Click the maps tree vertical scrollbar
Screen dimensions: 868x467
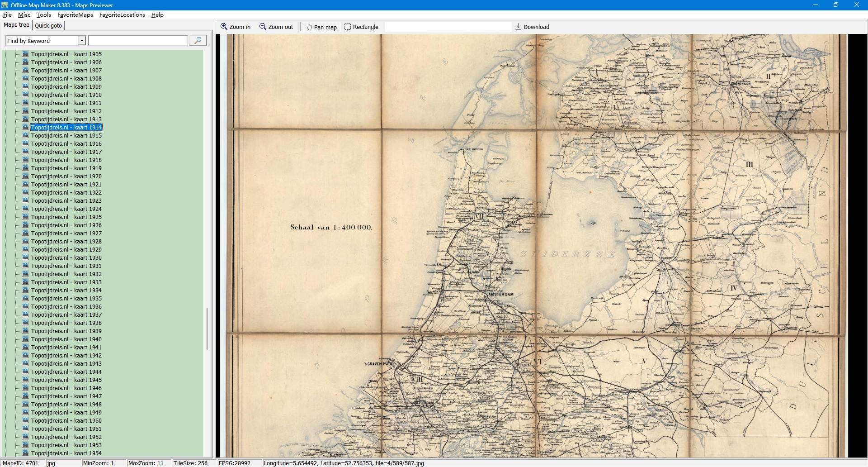pos(207,328)
